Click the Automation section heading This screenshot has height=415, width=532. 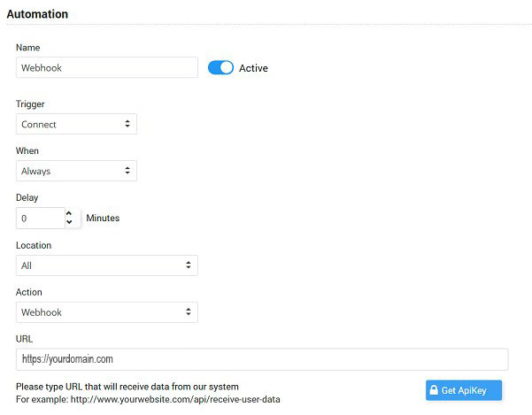pos(36,14)
